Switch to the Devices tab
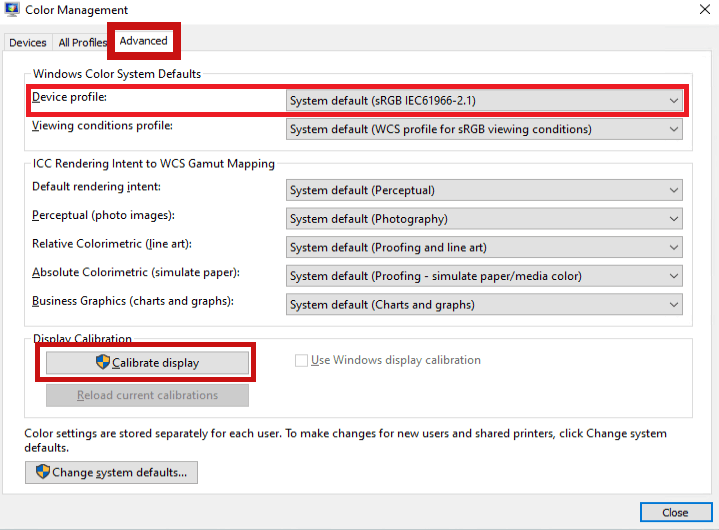Screen dimensions: 719x530 [27, 43]
